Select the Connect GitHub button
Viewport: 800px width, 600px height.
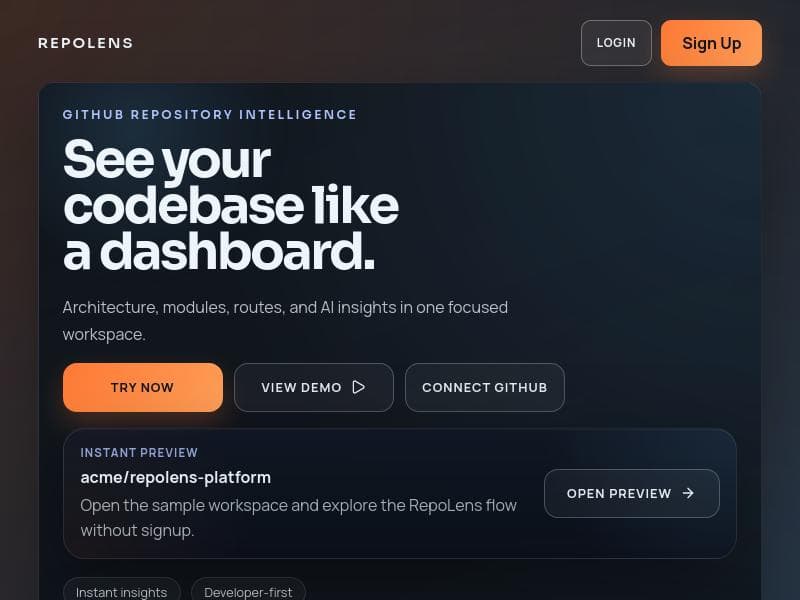pos(484,387)
